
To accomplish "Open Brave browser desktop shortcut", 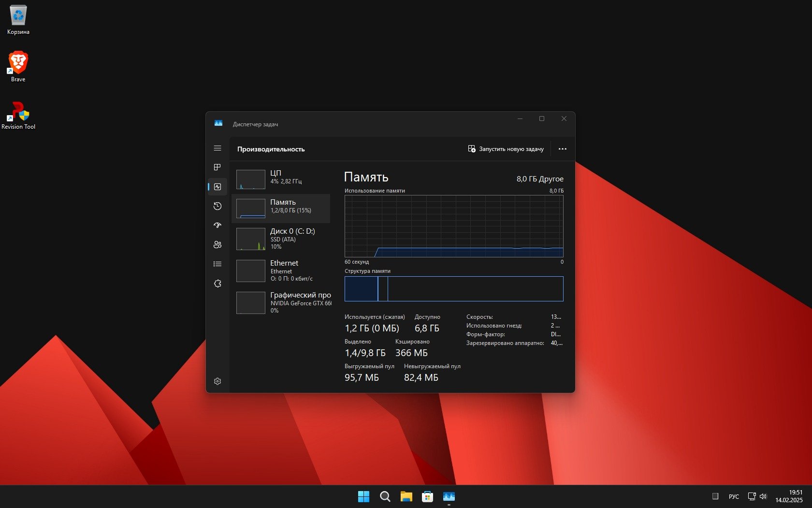I will 18,66.
